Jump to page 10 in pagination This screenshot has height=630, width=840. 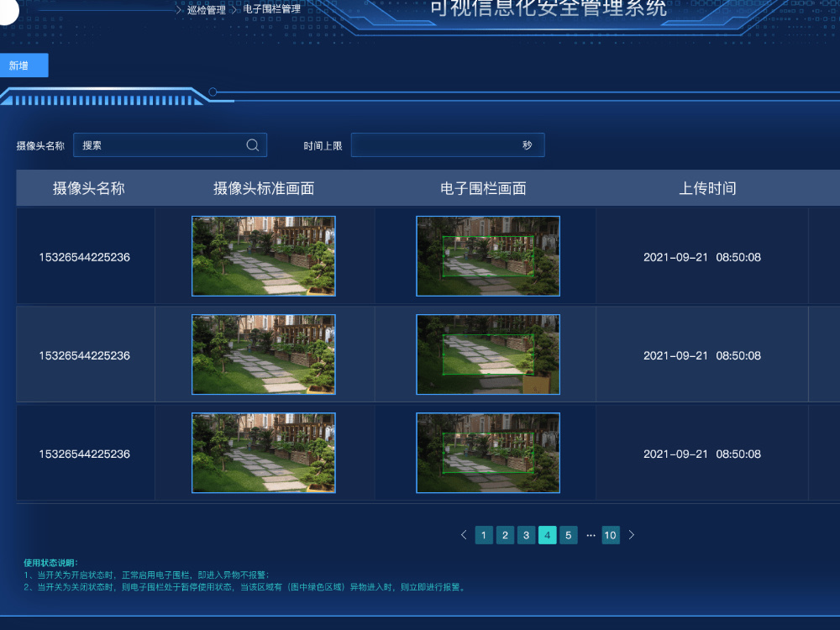coord(610,535)
